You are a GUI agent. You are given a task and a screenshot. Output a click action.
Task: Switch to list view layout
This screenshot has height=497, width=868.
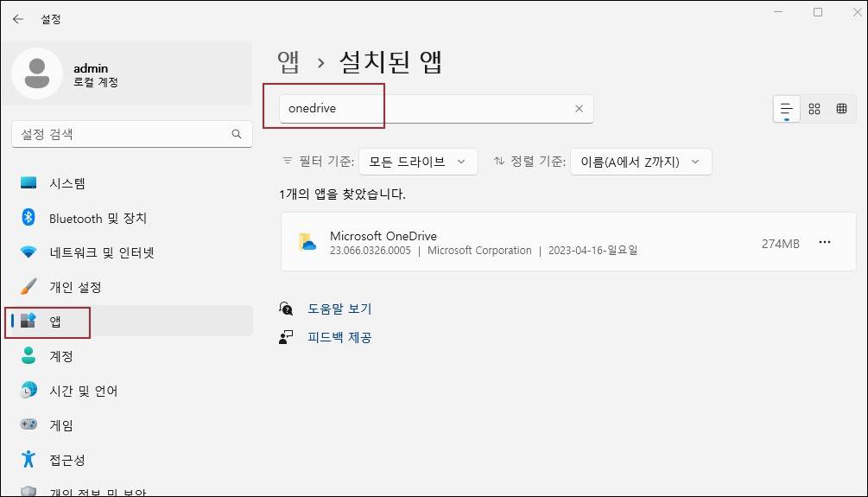point(787,109)
